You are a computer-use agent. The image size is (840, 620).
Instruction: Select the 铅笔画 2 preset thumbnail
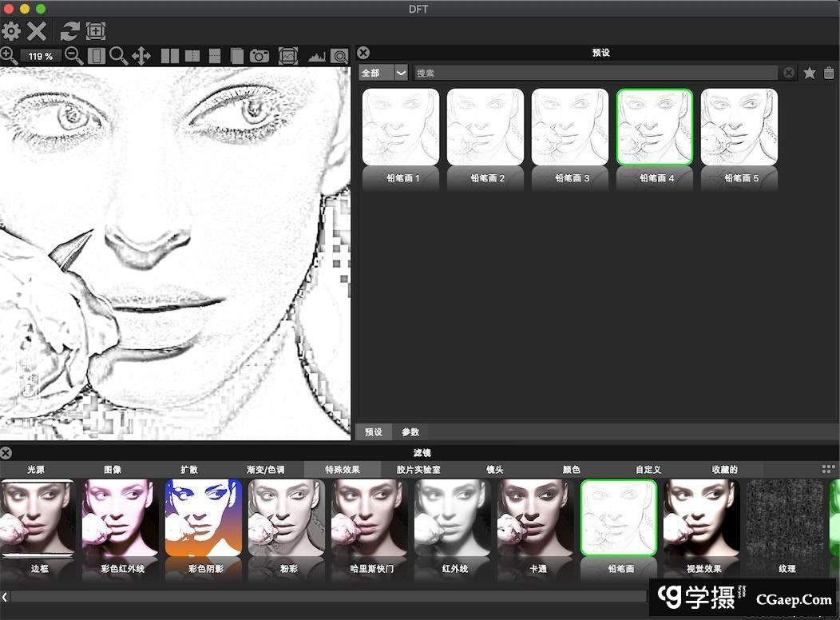point(485,127)
